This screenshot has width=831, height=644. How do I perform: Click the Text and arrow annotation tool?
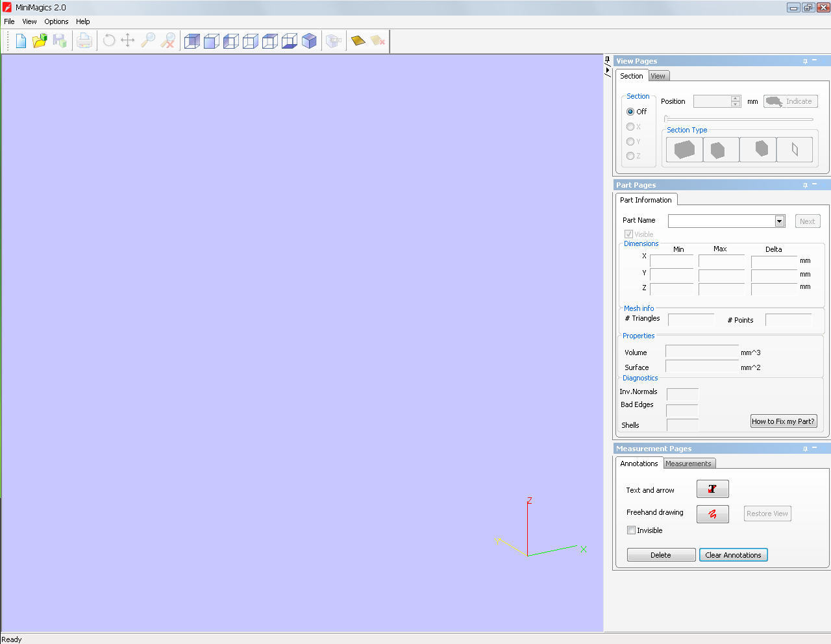click(712, 489)
